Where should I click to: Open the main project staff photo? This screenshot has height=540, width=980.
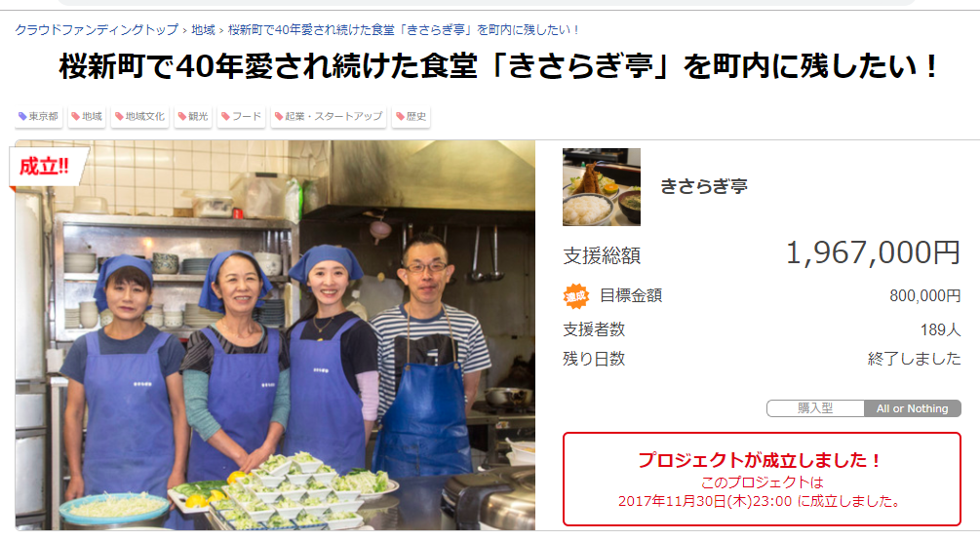(275, 335)
